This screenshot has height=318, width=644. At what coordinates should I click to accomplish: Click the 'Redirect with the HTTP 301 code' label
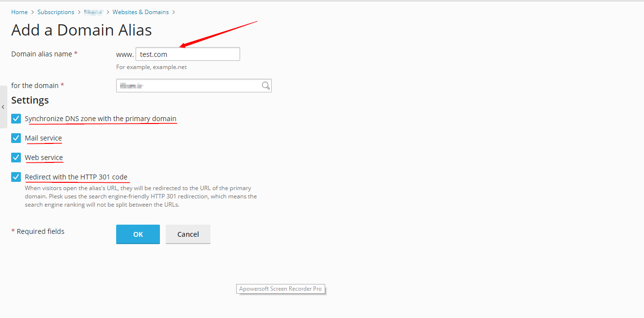tap(76, 177)
